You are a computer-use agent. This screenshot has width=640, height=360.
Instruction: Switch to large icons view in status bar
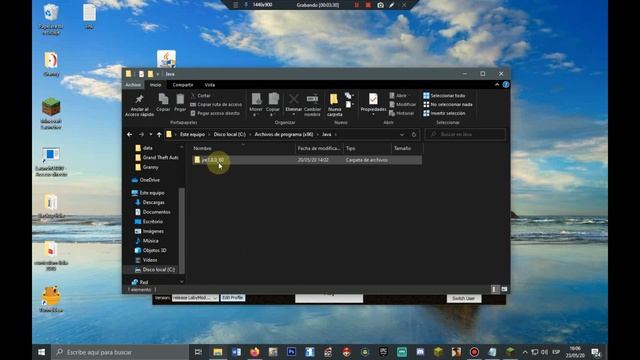click(x=504, y=289)
